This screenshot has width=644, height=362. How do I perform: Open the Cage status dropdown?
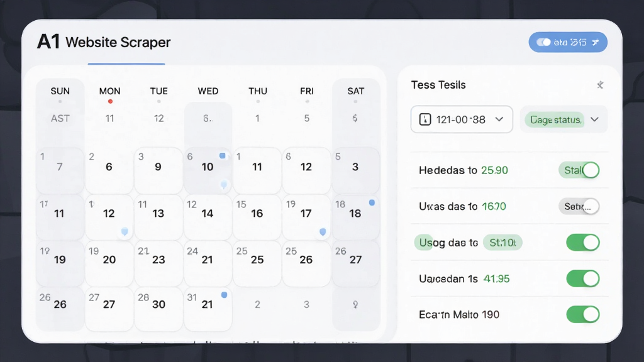click(563, 119)
